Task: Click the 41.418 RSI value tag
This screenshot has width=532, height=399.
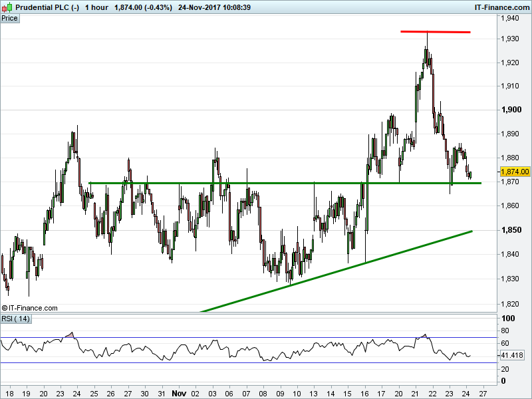Action: click(512, 355)
